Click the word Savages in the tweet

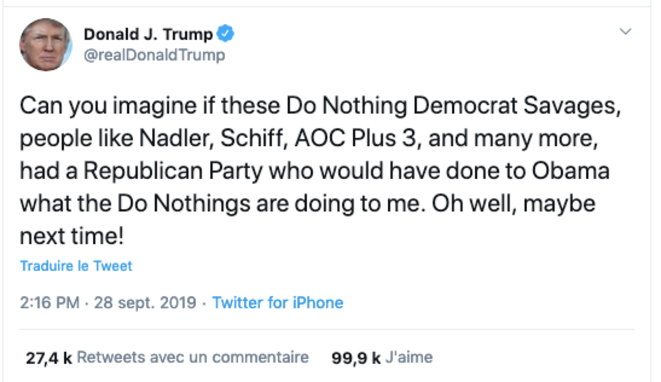(x=572, y=105)
